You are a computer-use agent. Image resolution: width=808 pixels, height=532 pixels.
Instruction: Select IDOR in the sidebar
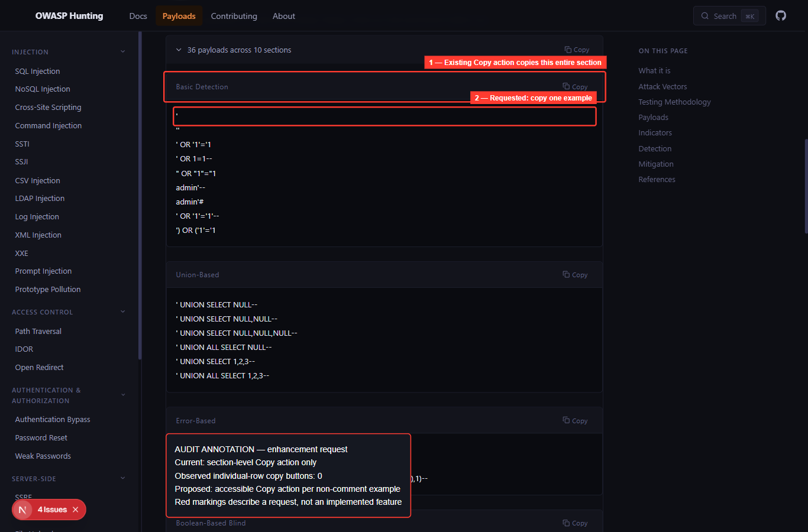(24, 349)
